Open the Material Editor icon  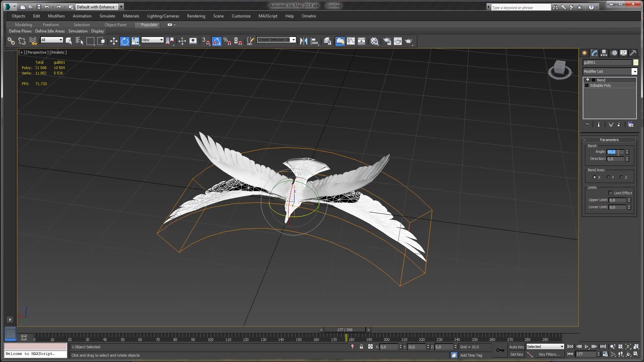374,41
